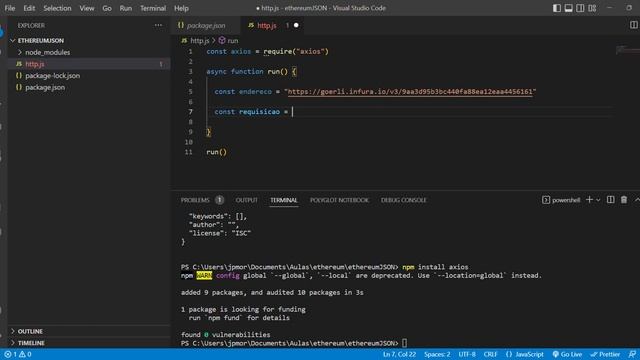Open the Selection menu
640x360 pixels.
(57, 8)
